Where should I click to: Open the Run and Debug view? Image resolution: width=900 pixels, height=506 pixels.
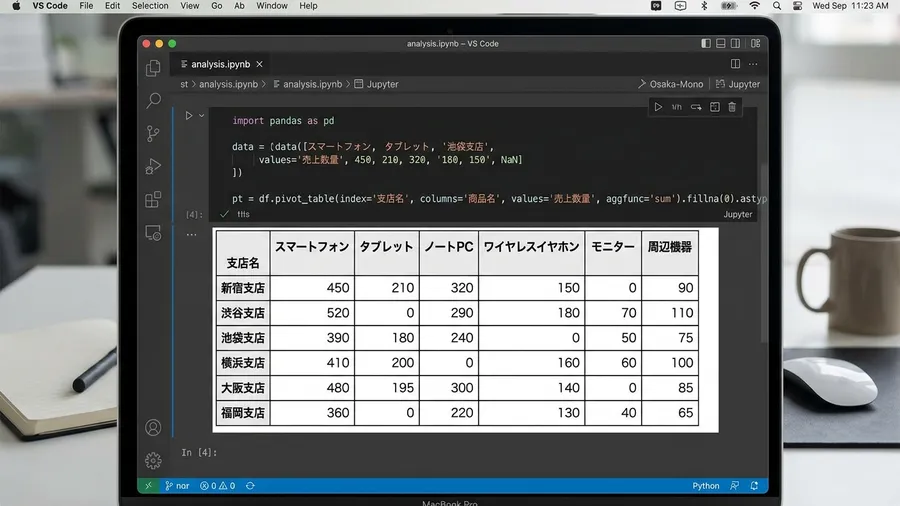pyautogui.click(x=153, y=166)
